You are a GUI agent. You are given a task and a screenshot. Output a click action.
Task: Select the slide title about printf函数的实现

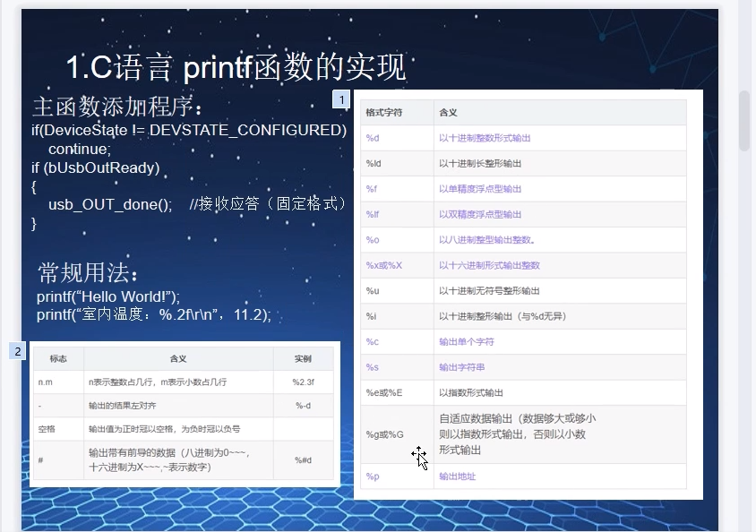(236, 67)
